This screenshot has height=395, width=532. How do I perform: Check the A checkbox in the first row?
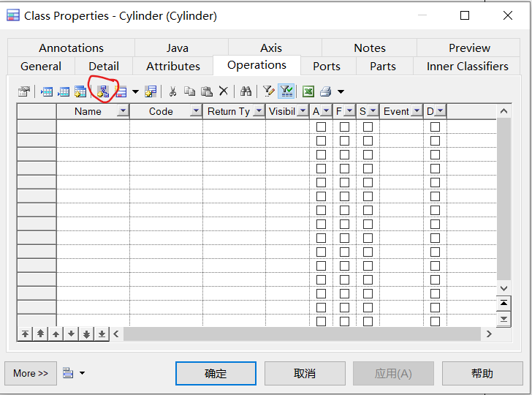[321, 127]
